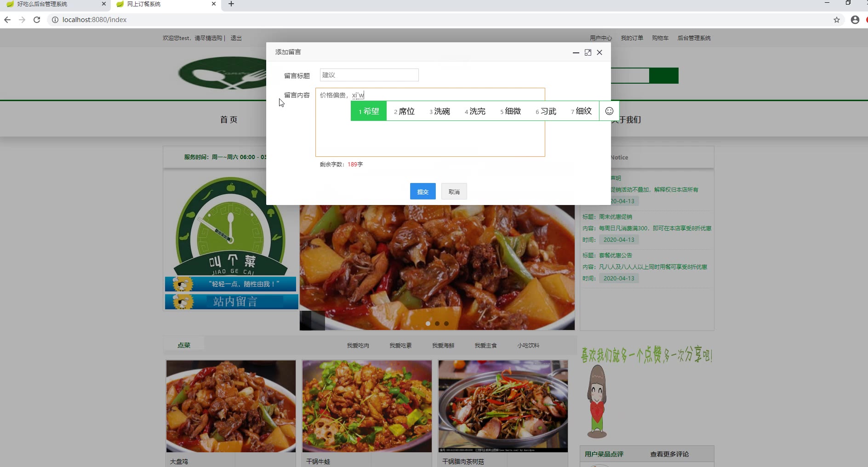This screenshot has width=868, height=467.
Task: Choose IME candidate 6 习武
Action: coord(546,111)
